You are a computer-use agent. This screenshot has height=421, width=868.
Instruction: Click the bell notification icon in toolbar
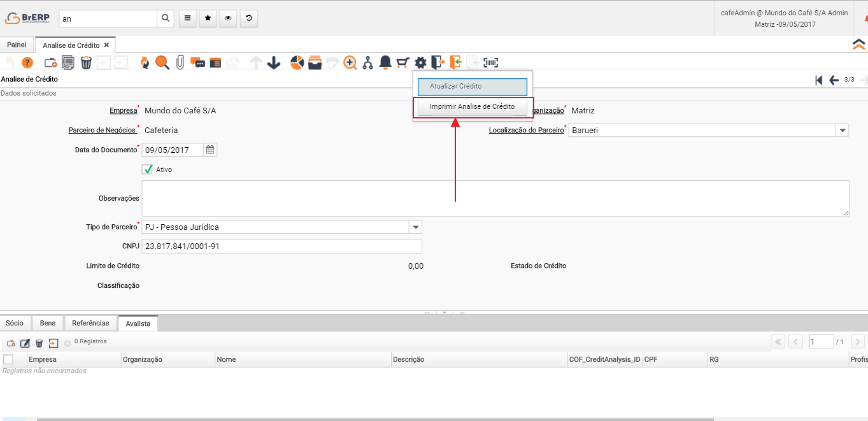coord(385,62)
